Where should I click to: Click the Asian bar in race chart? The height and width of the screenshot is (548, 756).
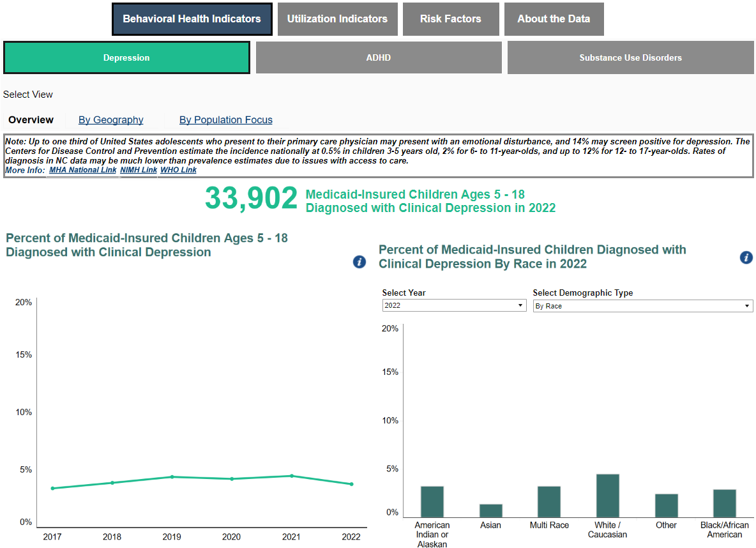coord(491,510)
